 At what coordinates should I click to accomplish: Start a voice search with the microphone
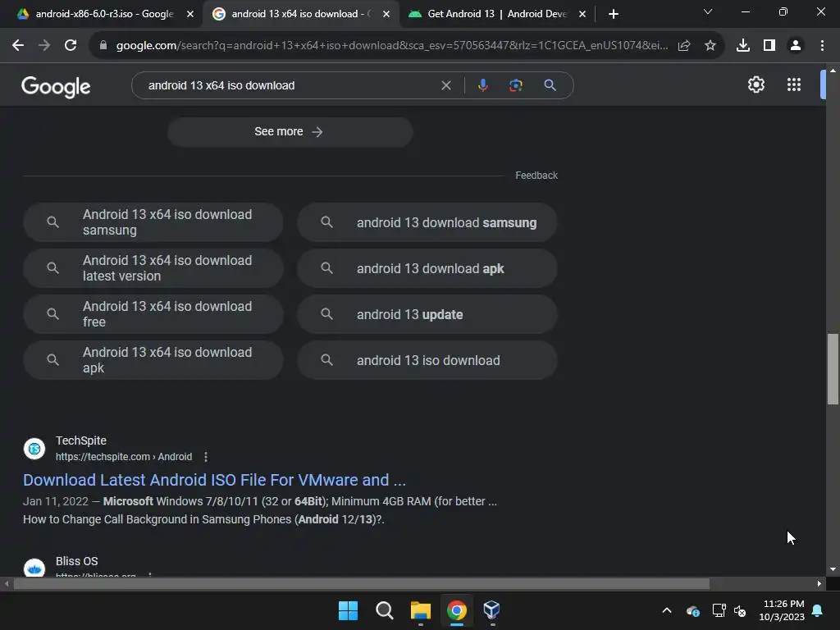tap(482, 85)
